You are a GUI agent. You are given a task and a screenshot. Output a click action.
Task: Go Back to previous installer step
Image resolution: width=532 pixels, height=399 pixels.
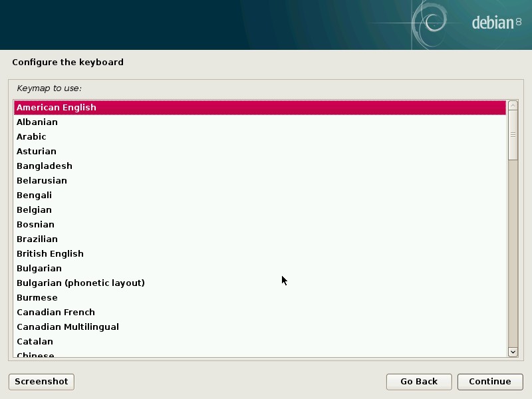coord(419,382)
